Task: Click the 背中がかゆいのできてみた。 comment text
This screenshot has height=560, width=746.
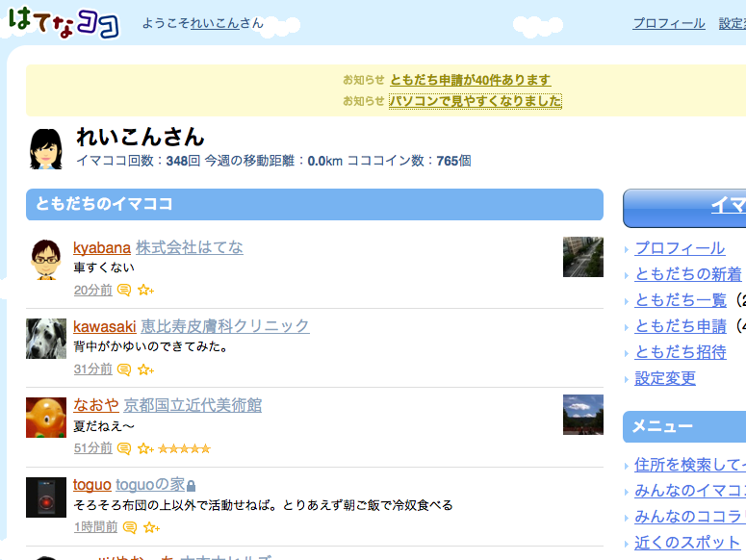Action: coord(150,346)
